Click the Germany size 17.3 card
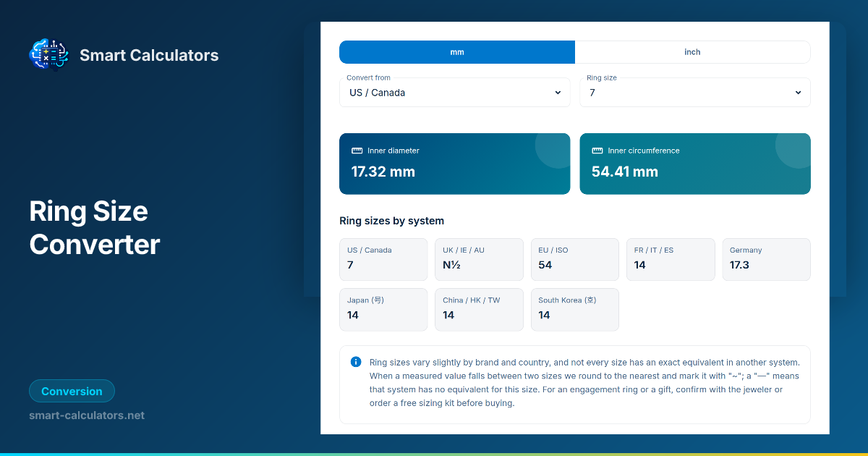This screenshot has width=868, height=456. [767, 259]
